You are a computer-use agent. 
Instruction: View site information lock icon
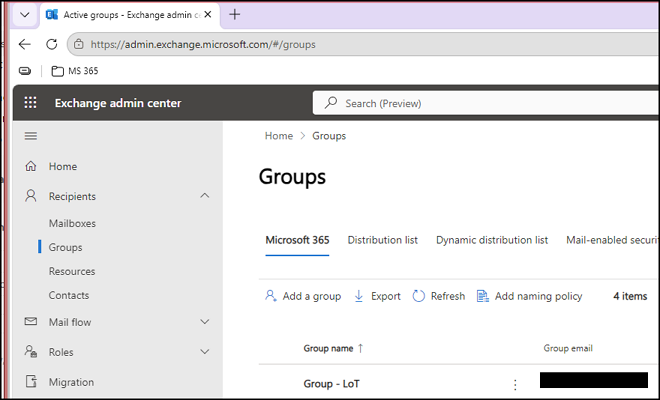pyautogui.click(x=79, y=44)
